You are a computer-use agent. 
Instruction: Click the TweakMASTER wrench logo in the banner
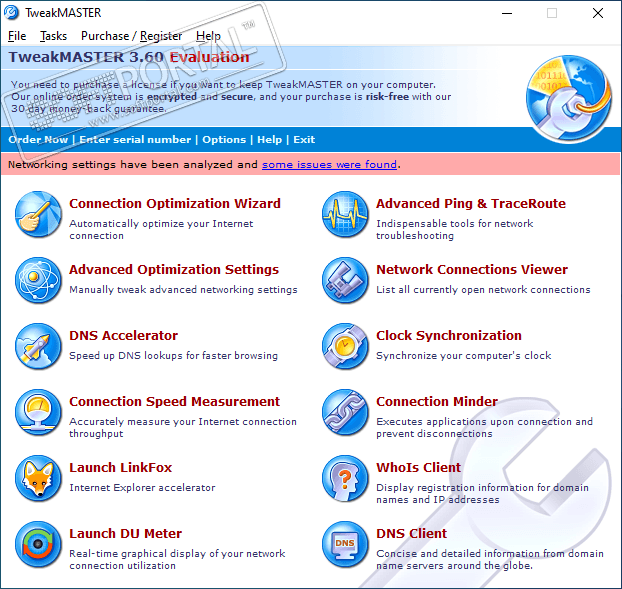pos(568,98)
